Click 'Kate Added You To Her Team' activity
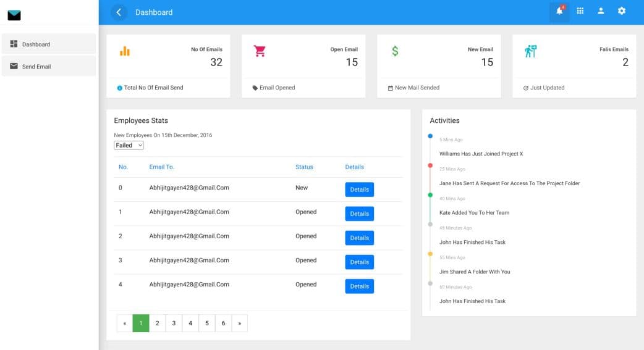This screenshot has width=644, height=350. [475, 212]
